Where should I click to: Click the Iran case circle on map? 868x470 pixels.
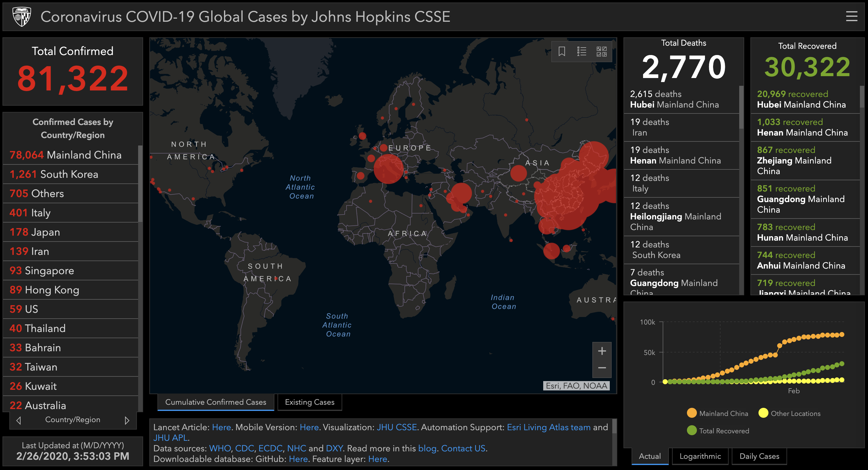(x=461, y=193)
